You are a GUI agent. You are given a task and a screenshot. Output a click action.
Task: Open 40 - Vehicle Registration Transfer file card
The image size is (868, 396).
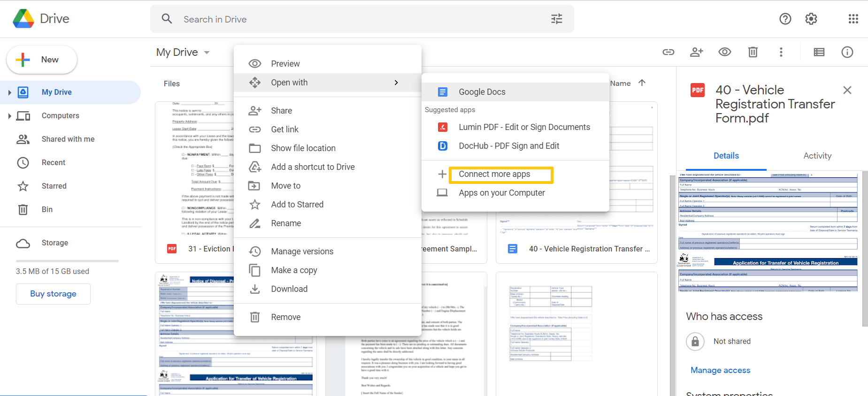click(576, 183)
